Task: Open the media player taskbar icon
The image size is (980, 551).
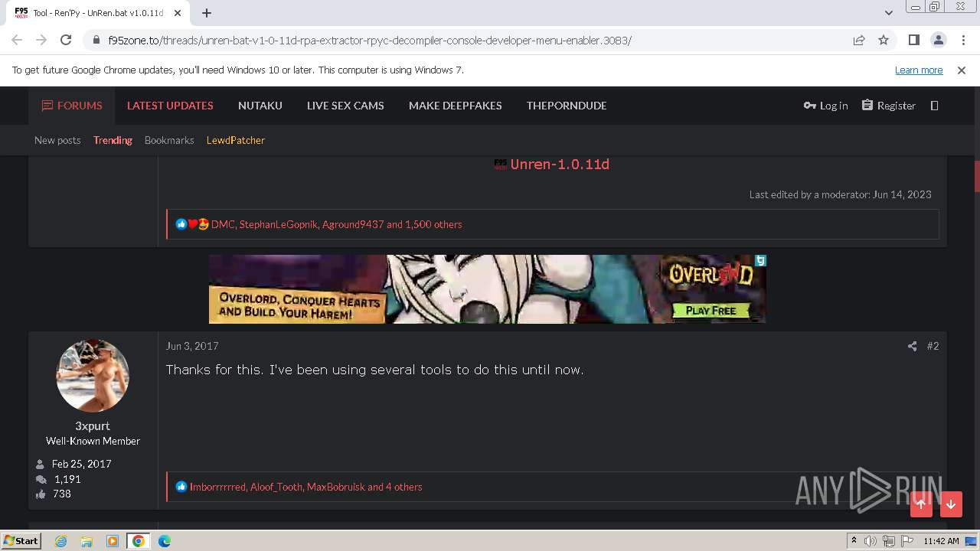Action: pyautogui.click(x=113, y=541)
